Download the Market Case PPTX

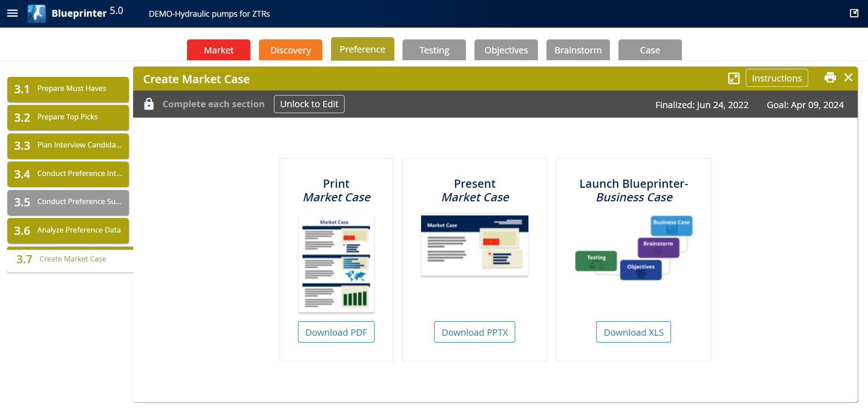pyautogui.click(x=475, y=332)
